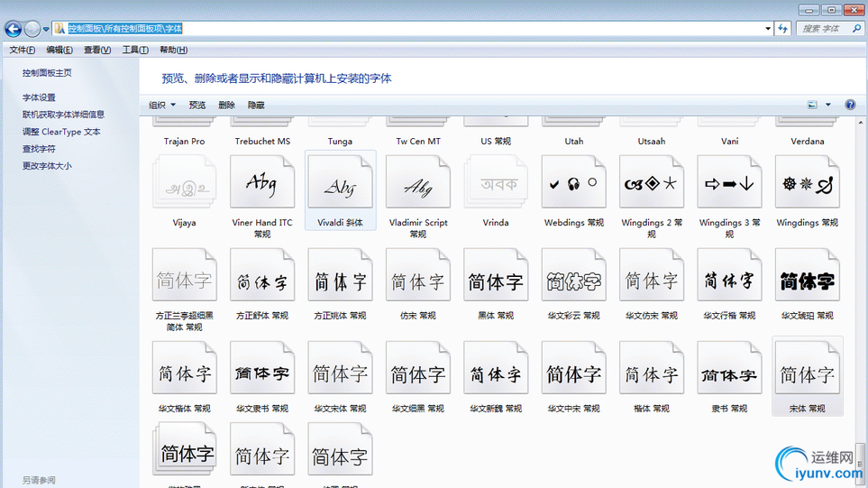Select the 华文琥珀 常规 font icon
Viewport: 868px width, 488px height.
pos(808,275)
